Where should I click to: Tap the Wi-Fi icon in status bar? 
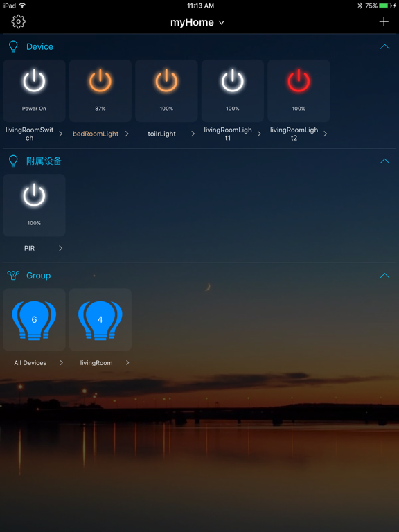[x=22, y=6]
